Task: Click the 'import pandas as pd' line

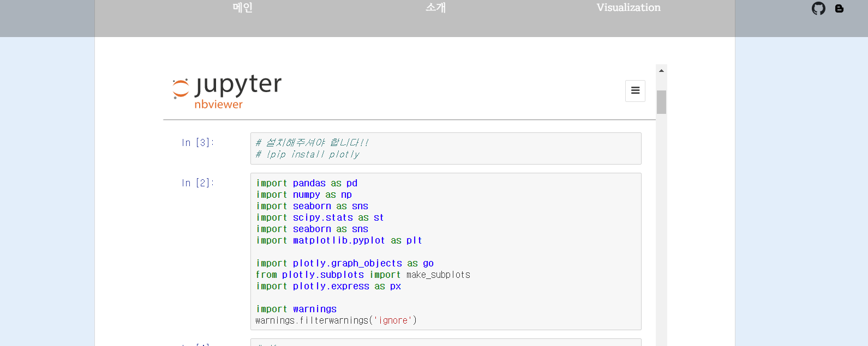Action: pyautogui.click(x=307, y=183)
